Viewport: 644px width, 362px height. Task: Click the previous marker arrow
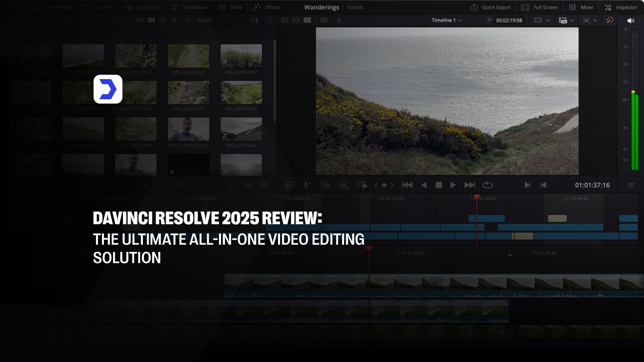point(376,185)
